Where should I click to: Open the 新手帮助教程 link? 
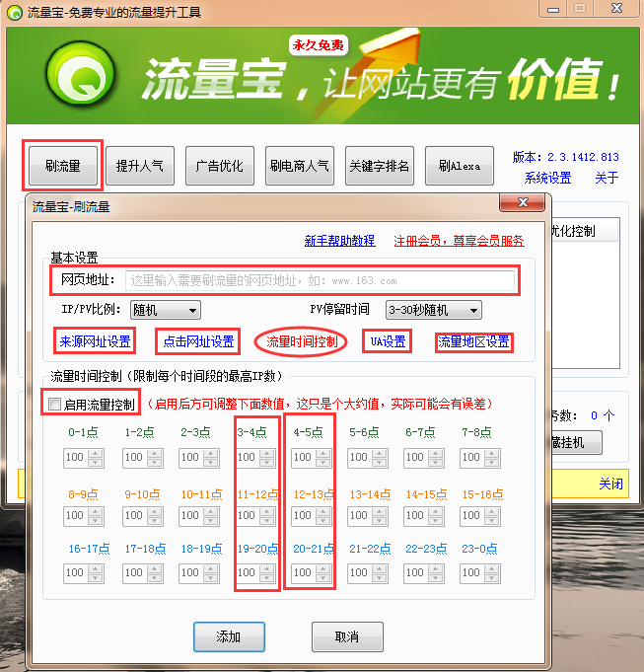point(339,241)
